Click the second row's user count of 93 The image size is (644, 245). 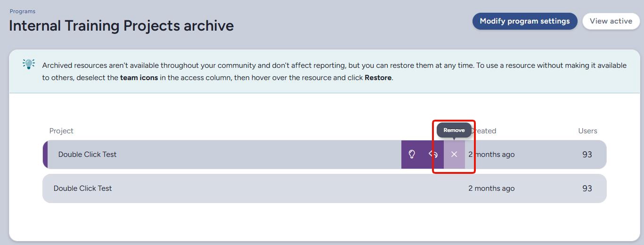pyautogui.click(x=587, y=188)
